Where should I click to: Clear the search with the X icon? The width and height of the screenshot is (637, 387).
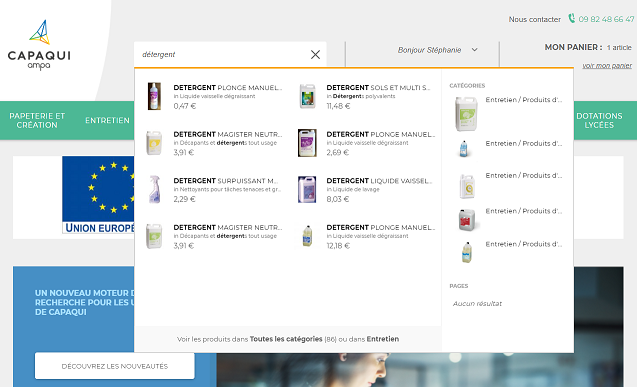(315, 54)
